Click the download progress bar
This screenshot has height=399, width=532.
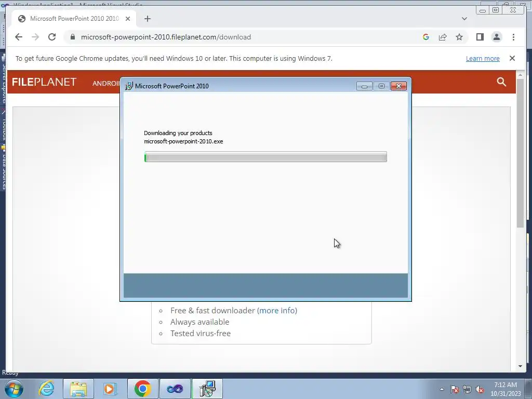point(265,157)
